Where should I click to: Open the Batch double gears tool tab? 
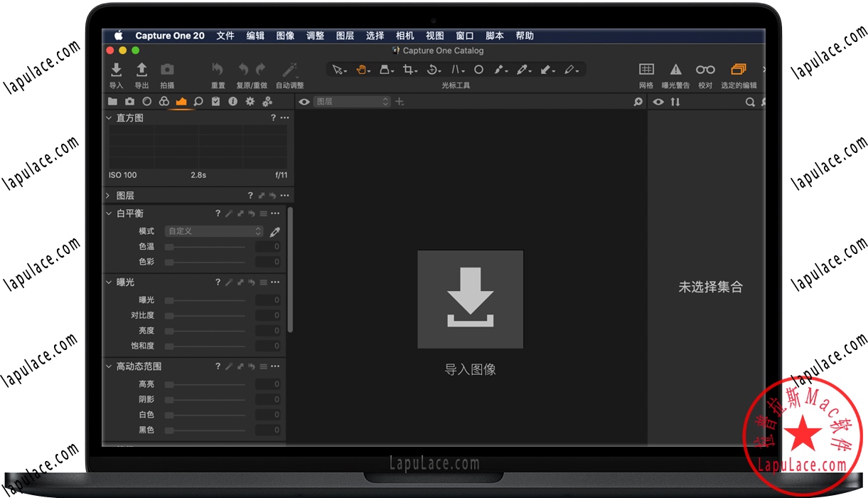pyautogui.click(x=267, y=102)
